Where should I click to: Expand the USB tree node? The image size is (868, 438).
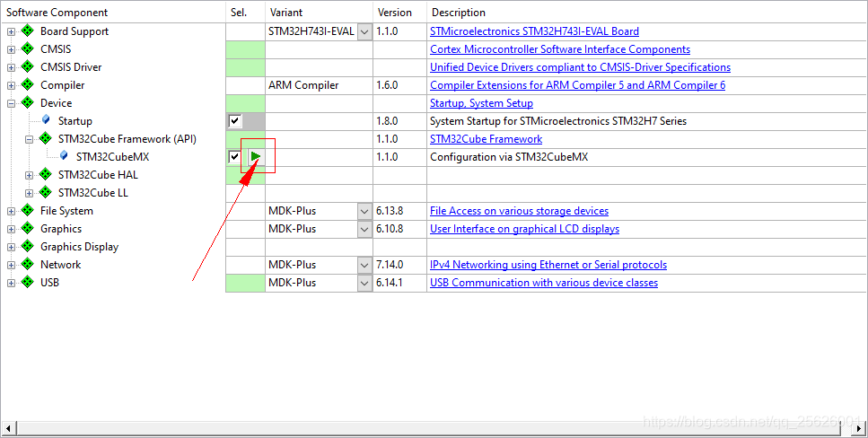[x=11, y=283]
